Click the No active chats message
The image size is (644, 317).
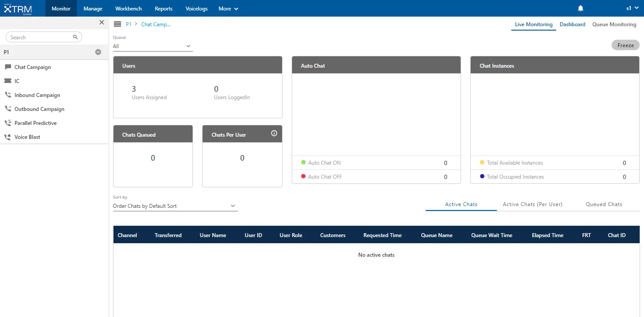pos(376,255)
